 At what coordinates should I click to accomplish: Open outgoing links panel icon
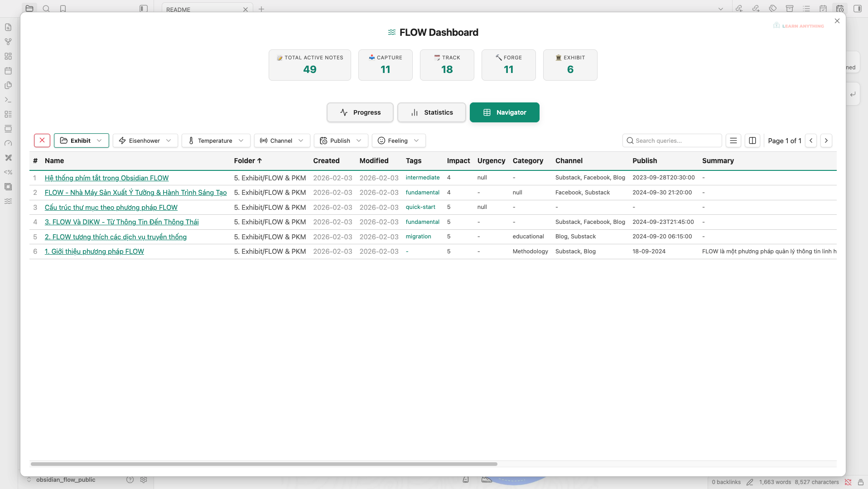coord(756,9)
